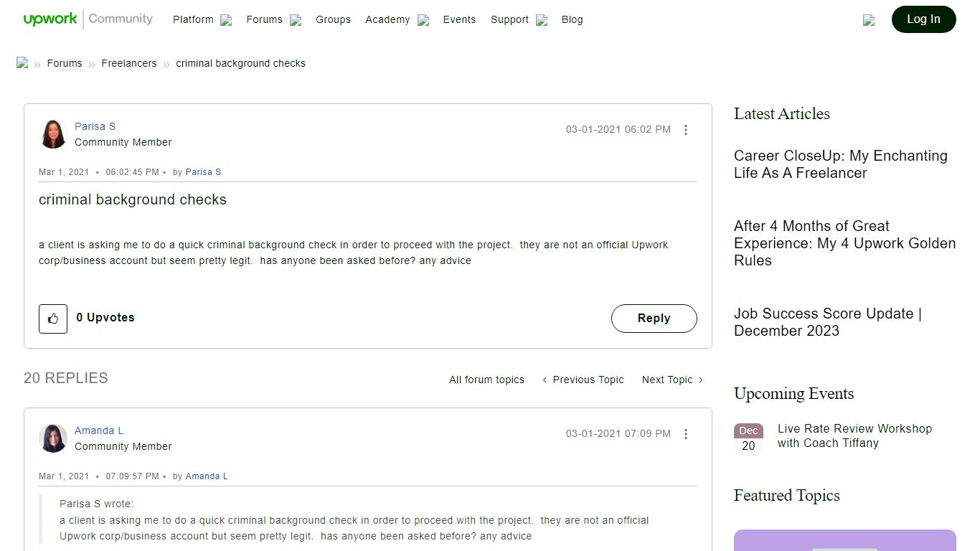Click the quoted text Parisa S wrote
Image resolution: width=980 pixels, height=551 pixels.
pyautogui.click(x=97, y=504)
